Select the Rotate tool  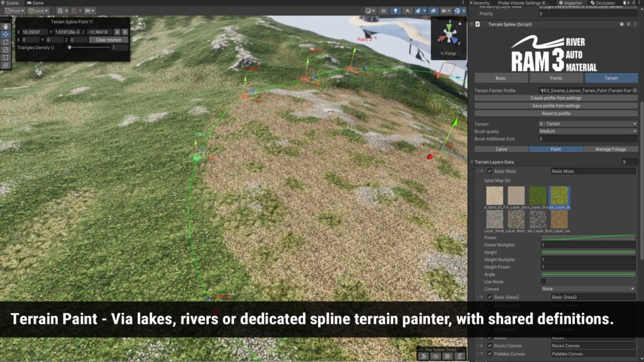point(6,42)
